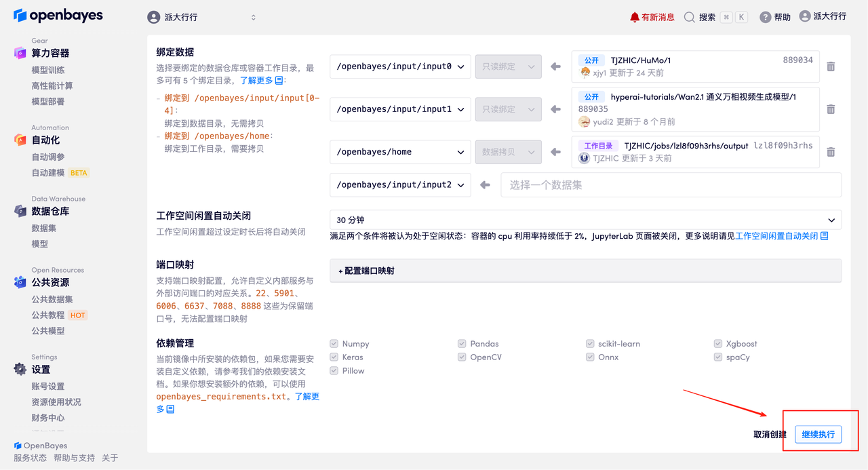868x470 pixels.
Task: Click the 选择一个数据集 input field
Action: (670, 184)
